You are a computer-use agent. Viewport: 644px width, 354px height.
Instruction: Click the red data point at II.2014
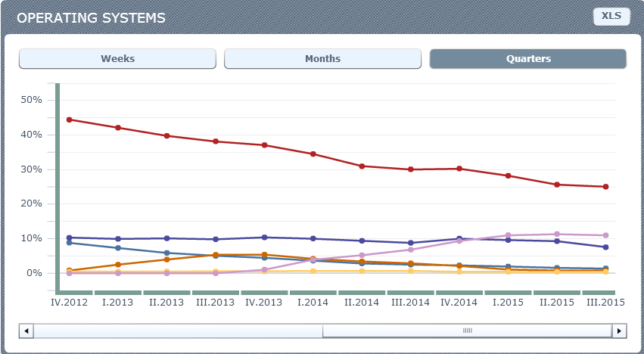click(x=362, y=166)
